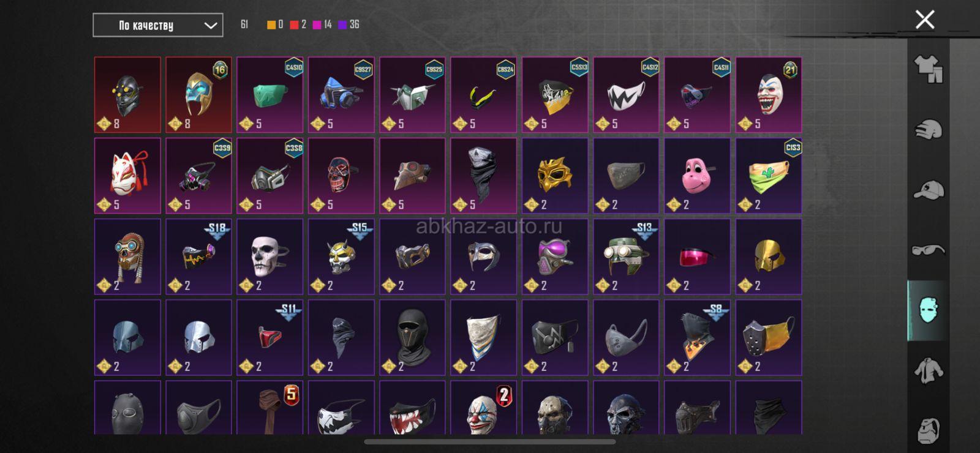The image size is (980, 453).
Task: Close the inventory with X button
Action: pos(925,20)
